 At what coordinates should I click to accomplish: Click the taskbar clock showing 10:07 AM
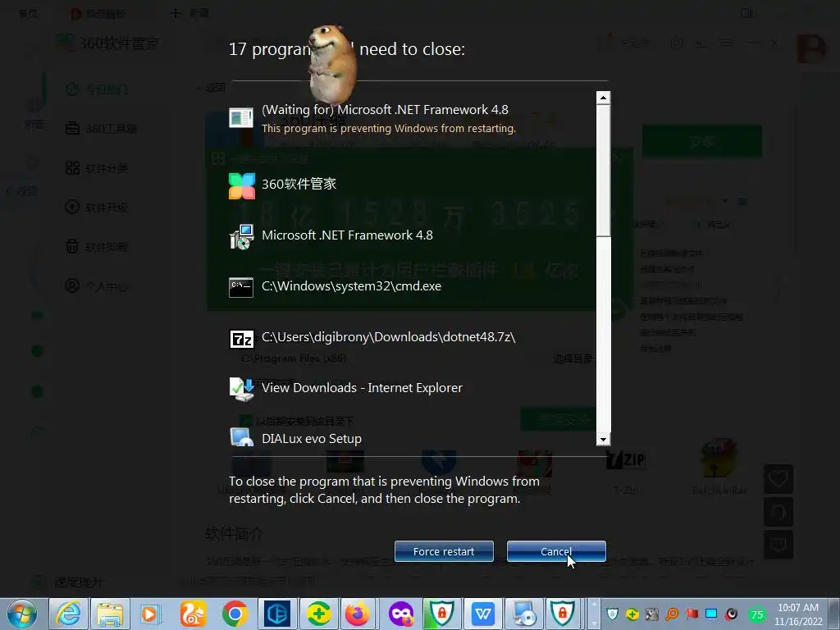click(797, 614)
